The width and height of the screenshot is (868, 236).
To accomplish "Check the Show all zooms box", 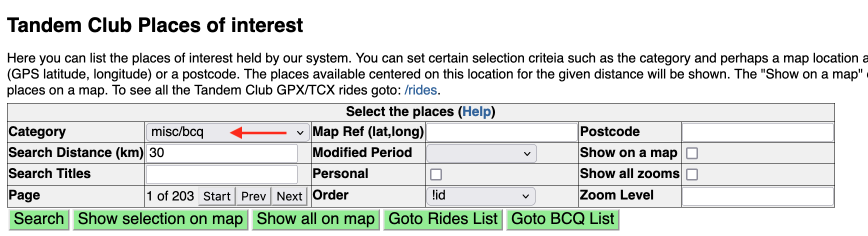I will 692,174.
